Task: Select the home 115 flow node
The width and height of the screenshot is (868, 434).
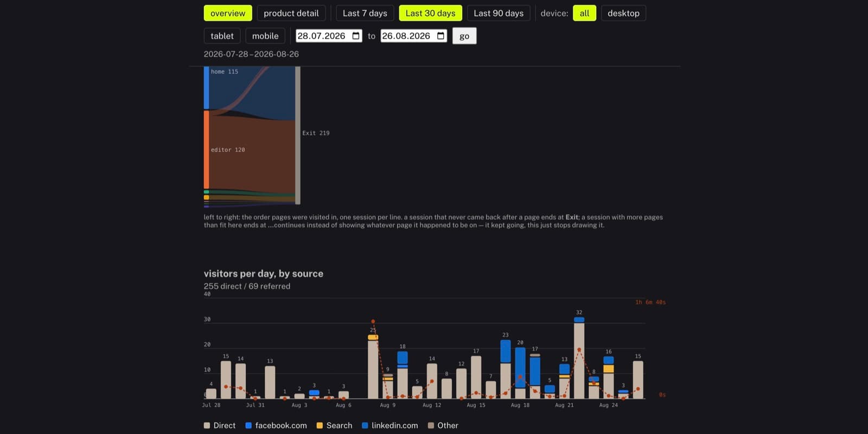Action: pyautogui.click(x=206, y=88)
